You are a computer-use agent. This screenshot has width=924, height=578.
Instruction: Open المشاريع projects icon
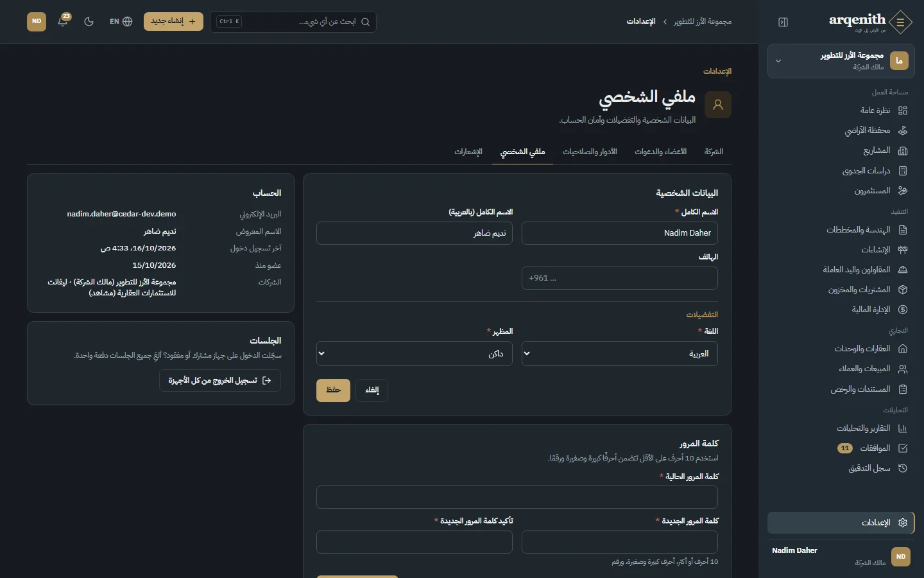click(903, 150)
